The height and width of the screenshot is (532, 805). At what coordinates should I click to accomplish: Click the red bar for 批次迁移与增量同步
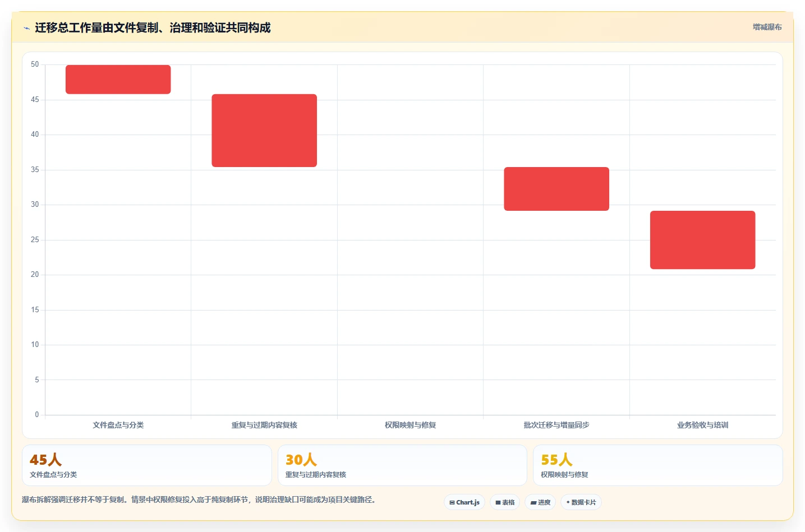[556, 189]
